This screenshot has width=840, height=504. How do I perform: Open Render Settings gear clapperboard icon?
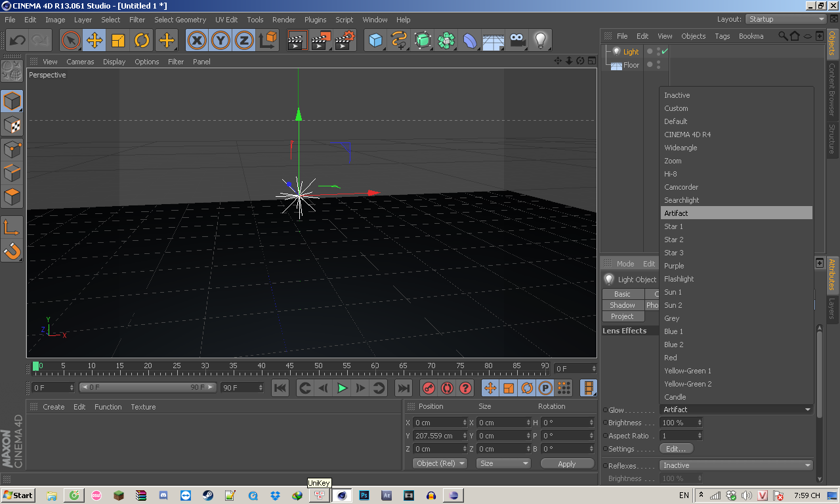click(345, 41)
